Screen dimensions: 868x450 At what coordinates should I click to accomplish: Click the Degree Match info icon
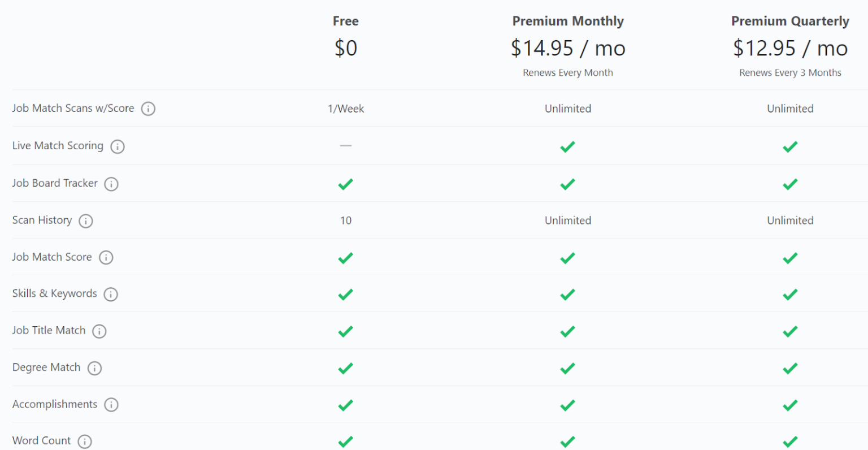point(94,368)
